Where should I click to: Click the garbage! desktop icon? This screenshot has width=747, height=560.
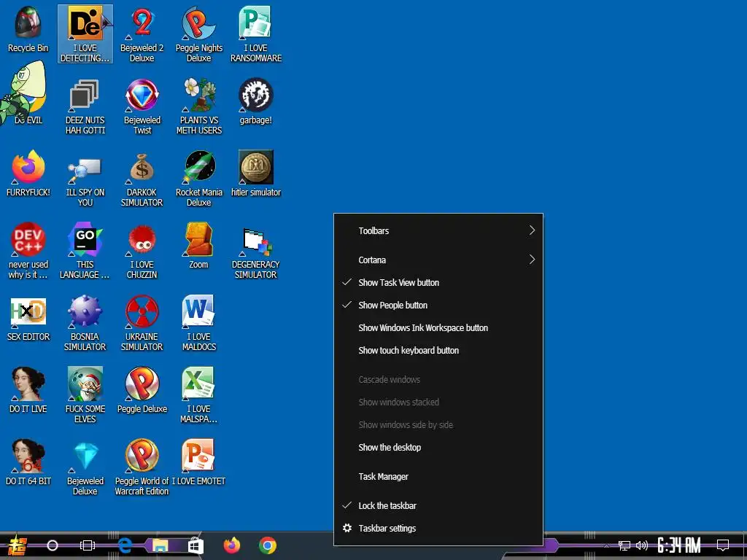tap(256, 102)
